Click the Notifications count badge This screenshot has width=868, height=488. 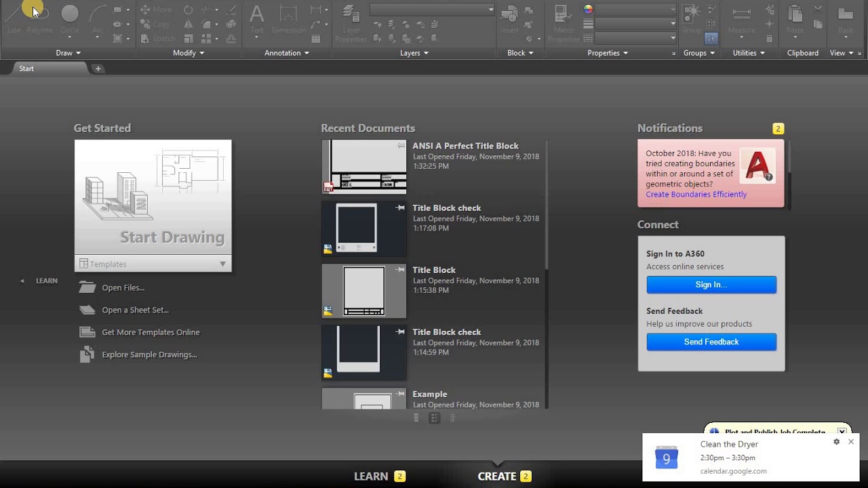coord(778,129)
